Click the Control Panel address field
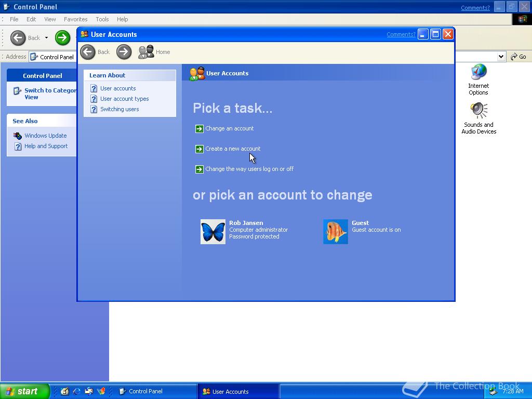The height and width of the screenshot is (399, 532). point(52,57)
